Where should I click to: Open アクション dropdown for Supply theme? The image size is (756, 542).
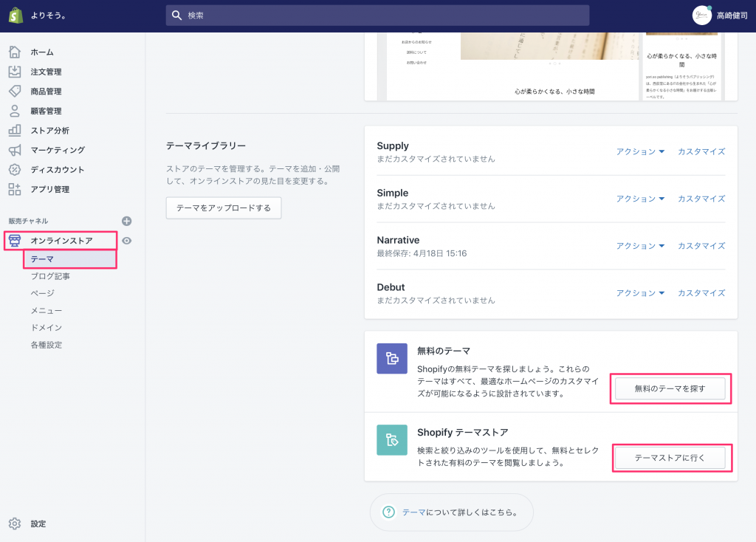point(640,151)
